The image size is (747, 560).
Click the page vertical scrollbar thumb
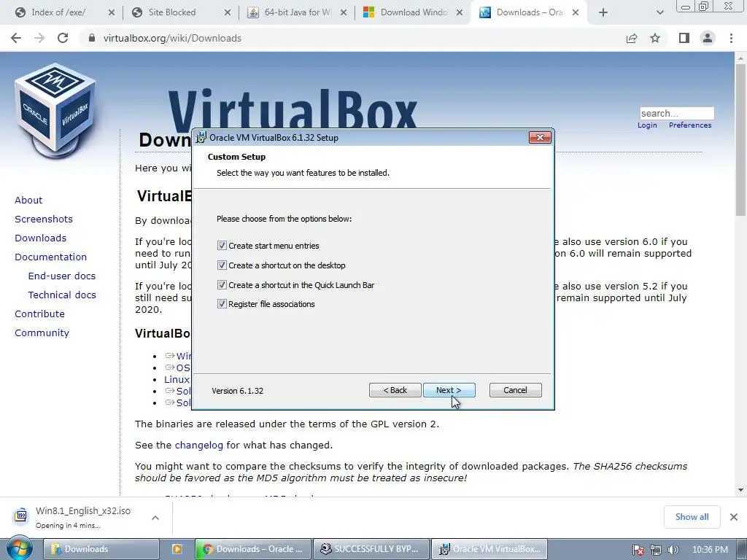click(x=740, y=139)
